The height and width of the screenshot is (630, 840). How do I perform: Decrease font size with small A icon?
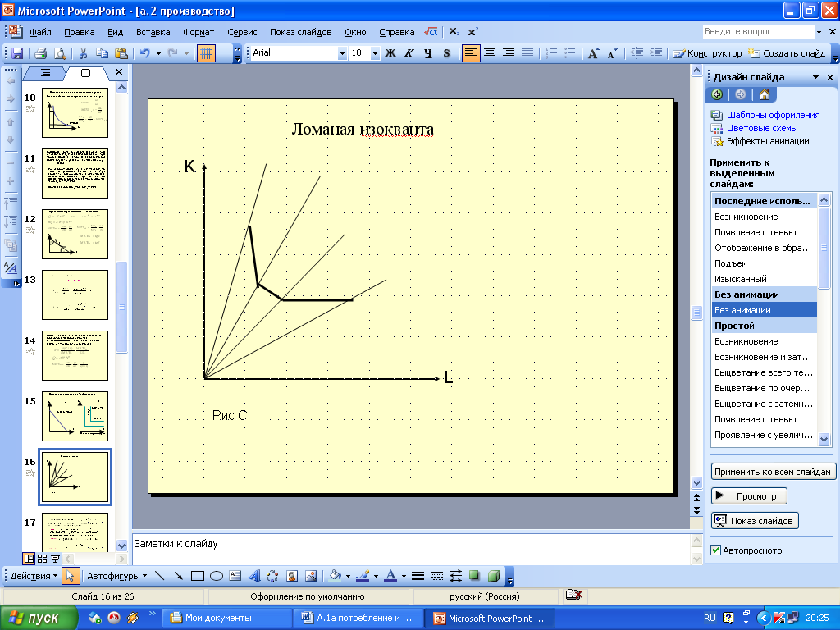tap(612, 53)
